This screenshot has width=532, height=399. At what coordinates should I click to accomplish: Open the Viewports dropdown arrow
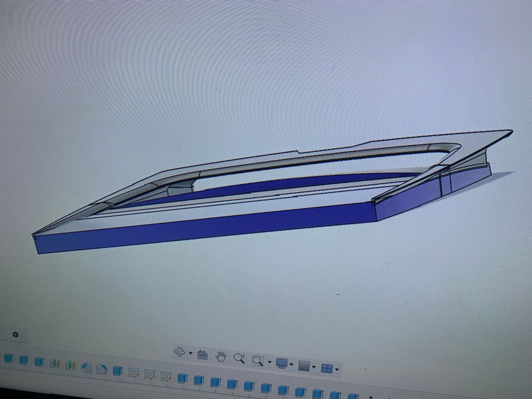click(x=337, y=369)
